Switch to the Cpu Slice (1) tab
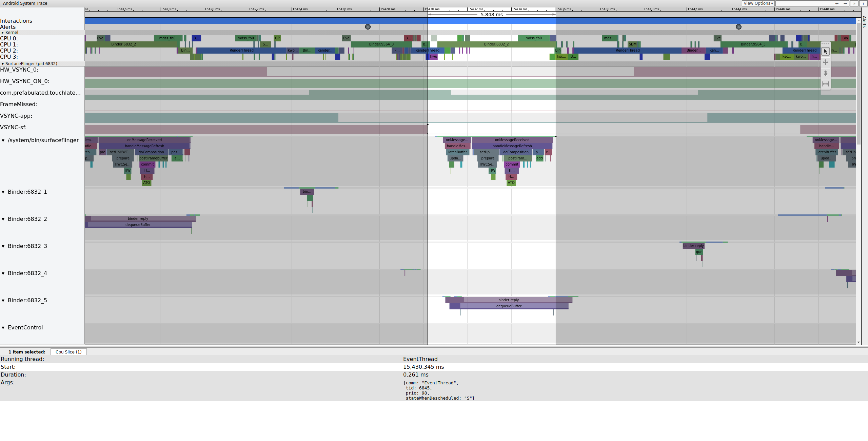The width and height of the screenshot is (868, 441). (x=68, y=352)
